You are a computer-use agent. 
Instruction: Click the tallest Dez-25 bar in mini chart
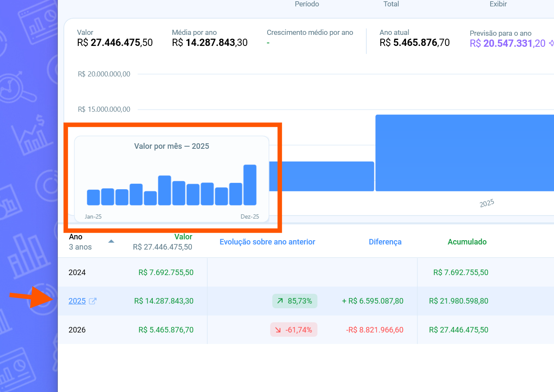click(250, 185)
